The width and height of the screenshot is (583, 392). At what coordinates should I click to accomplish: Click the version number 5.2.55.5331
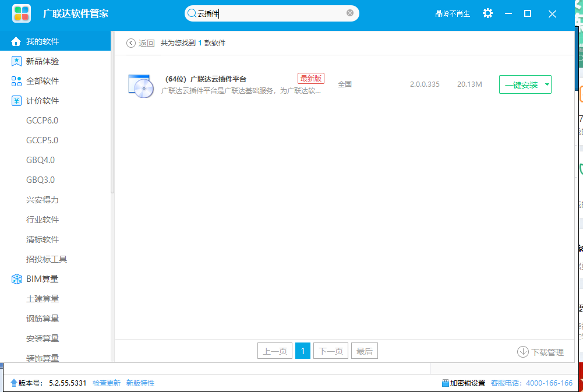68,383
